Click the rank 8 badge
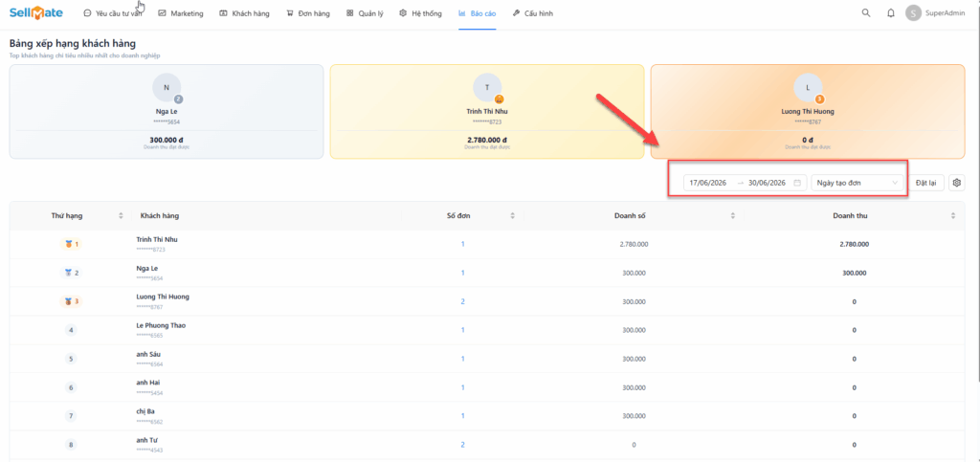This screenshot has height=462, width=980. coord(71,445)
